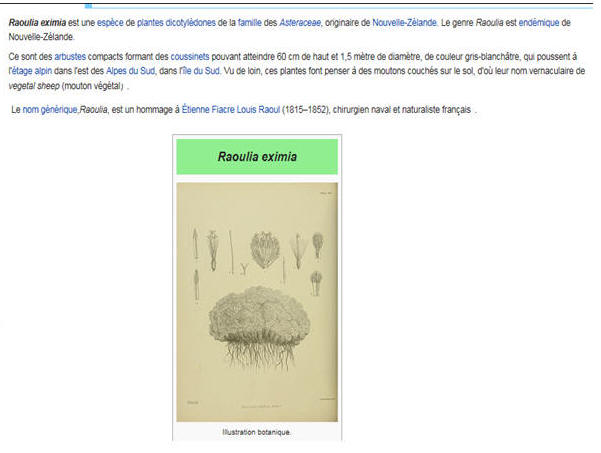Open the 'étage alpin' link
Screen dimensions: 601x453
(31, 72)
